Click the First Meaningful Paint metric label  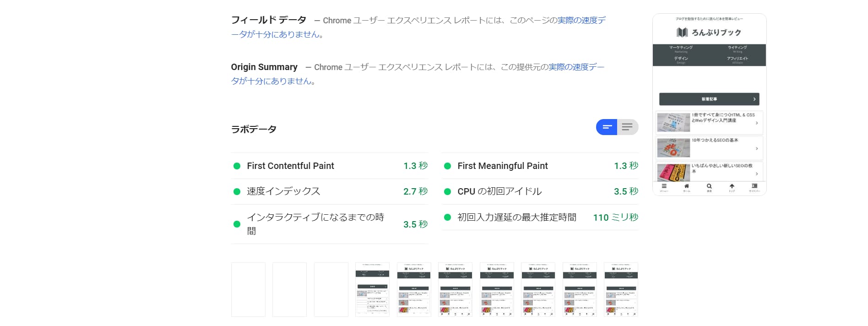click(502, 166)
